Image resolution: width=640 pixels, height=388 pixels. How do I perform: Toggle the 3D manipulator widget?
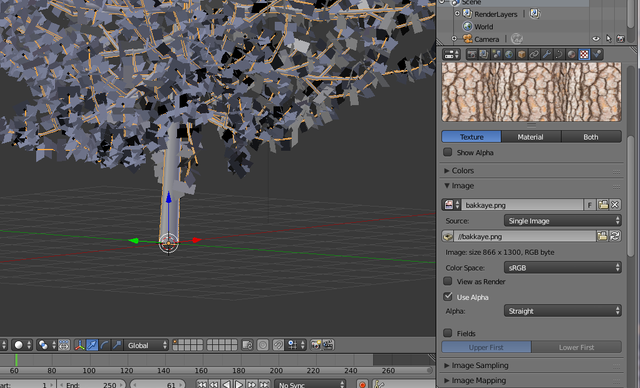pyautogui.click(x=80, y=345)
